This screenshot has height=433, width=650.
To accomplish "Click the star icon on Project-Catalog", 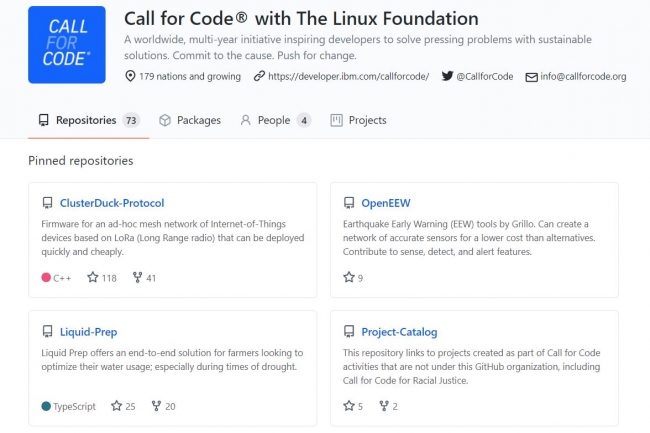I will tap(349, 406).
